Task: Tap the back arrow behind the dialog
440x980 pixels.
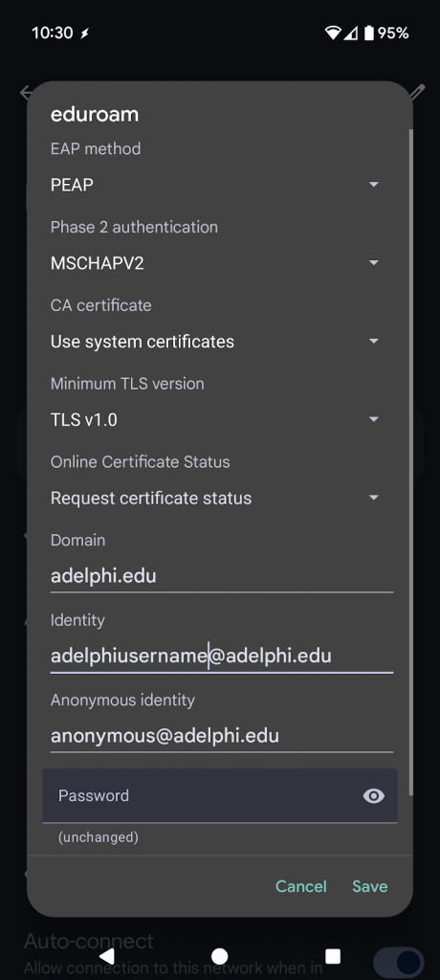Action: pyautogui.click(x=25, y=93)
